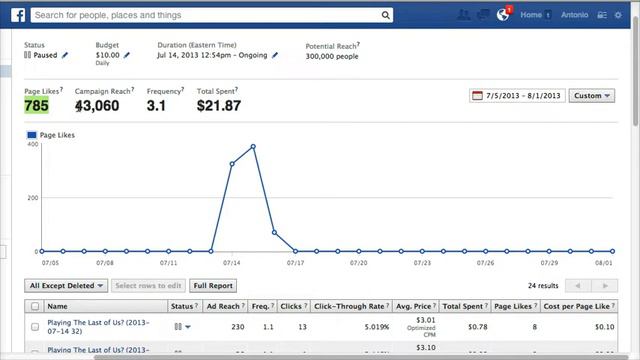Show help for Campaign Reach metric
The width and height of the screenshot is (640, 360).
132,89
